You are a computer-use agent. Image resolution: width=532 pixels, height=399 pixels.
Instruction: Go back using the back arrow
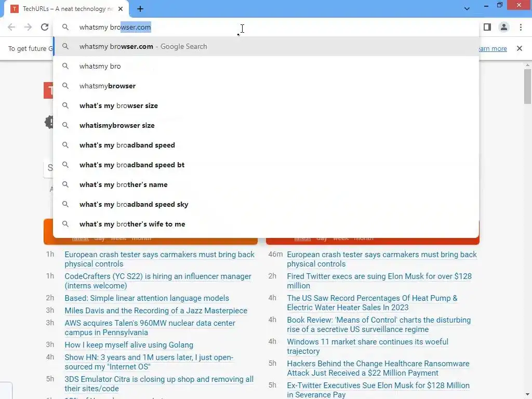coord(11,27)
